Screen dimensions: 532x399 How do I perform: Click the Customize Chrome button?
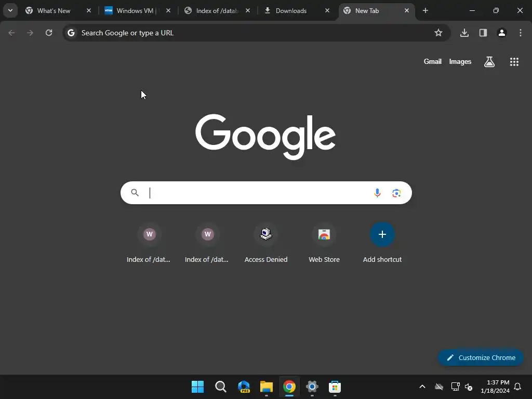[481, 357]
